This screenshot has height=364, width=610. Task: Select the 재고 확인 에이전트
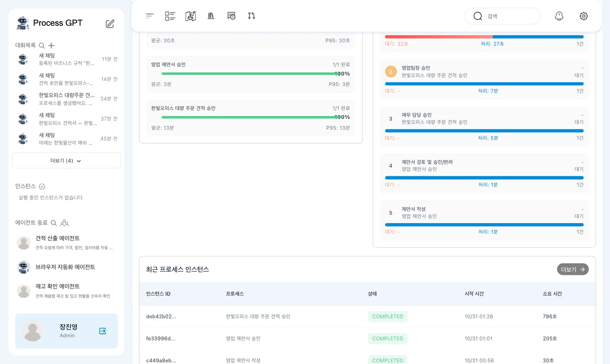pos(66,291)
